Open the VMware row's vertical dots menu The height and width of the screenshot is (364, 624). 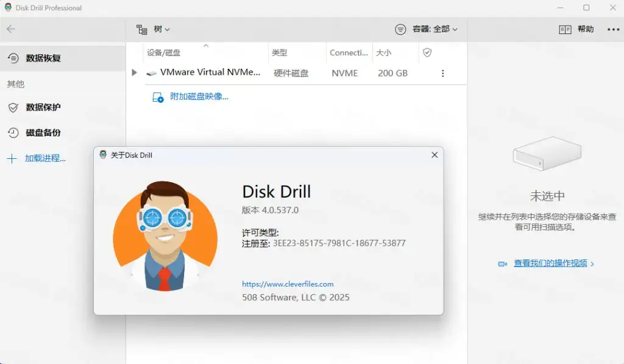[442, 73]
